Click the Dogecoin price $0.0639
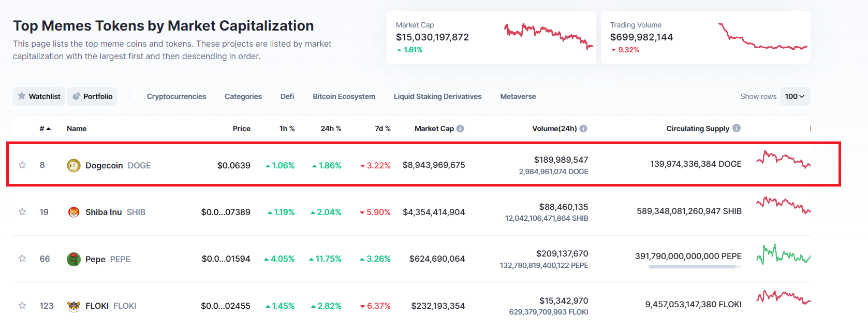868x328 pixels. click(233, 165)
